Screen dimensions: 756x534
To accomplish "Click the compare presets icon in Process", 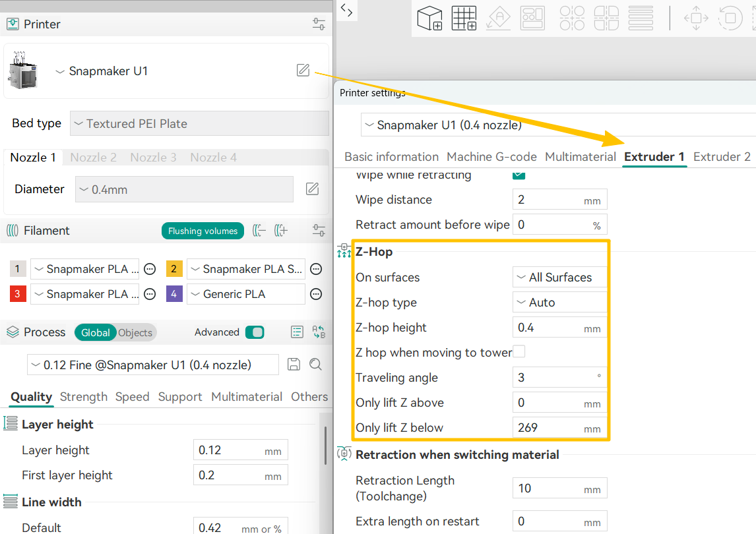I will (x=319, y=332).
